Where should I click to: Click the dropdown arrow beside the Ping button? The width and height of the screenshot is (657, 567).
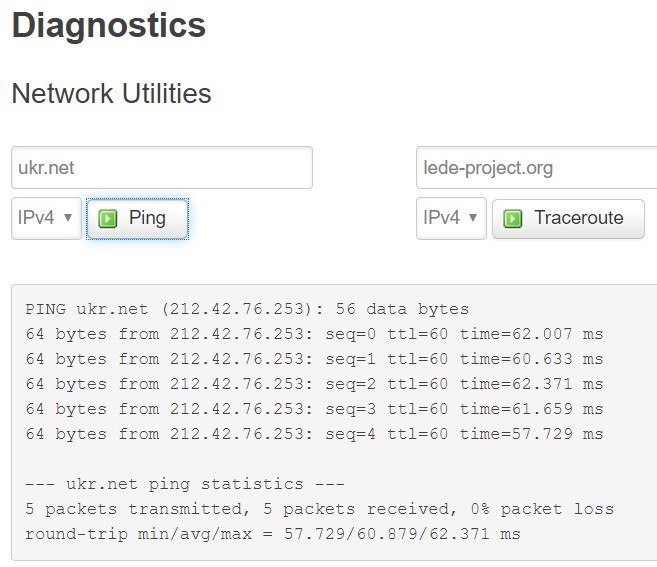[x=68, y=218]
